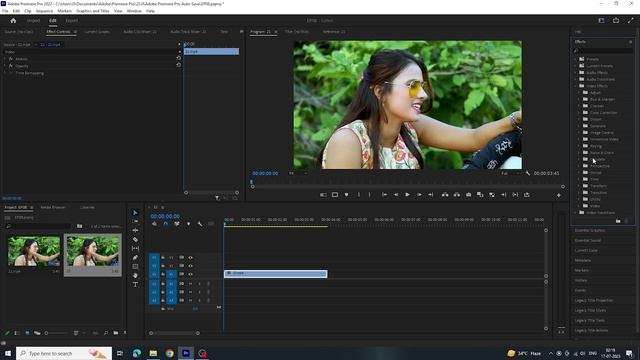Expand Motion properties in Effect Controls

pyautogui.click(x=5, y=59)
